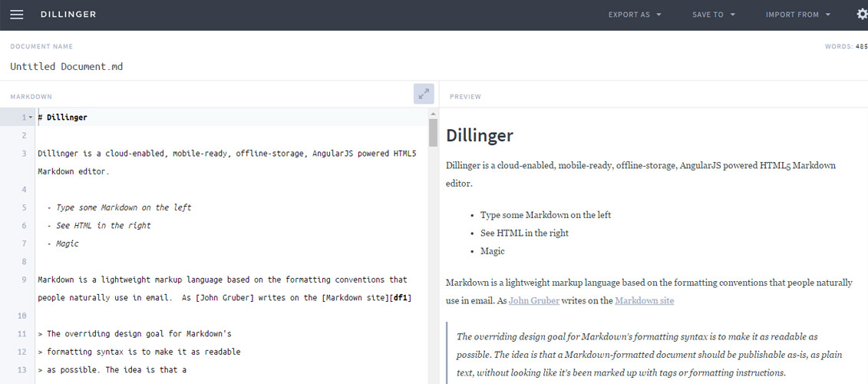Toggle the editor fullscreen expand icon

pos(424,94)
